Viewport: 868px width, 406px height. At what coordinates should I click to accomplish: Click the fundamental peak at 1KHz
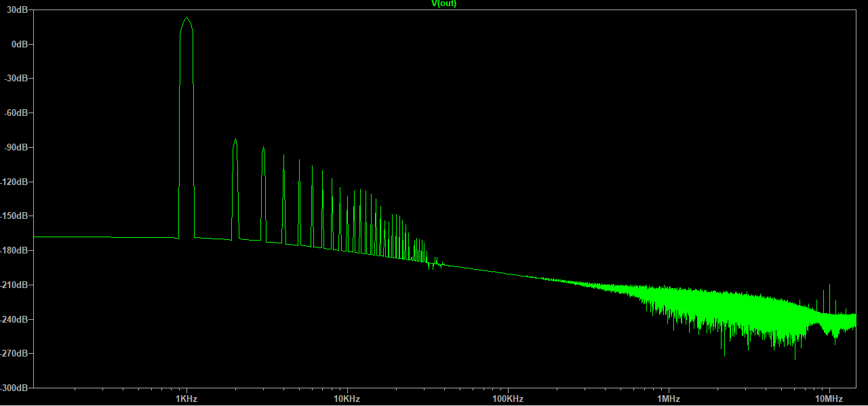[186, 19]
